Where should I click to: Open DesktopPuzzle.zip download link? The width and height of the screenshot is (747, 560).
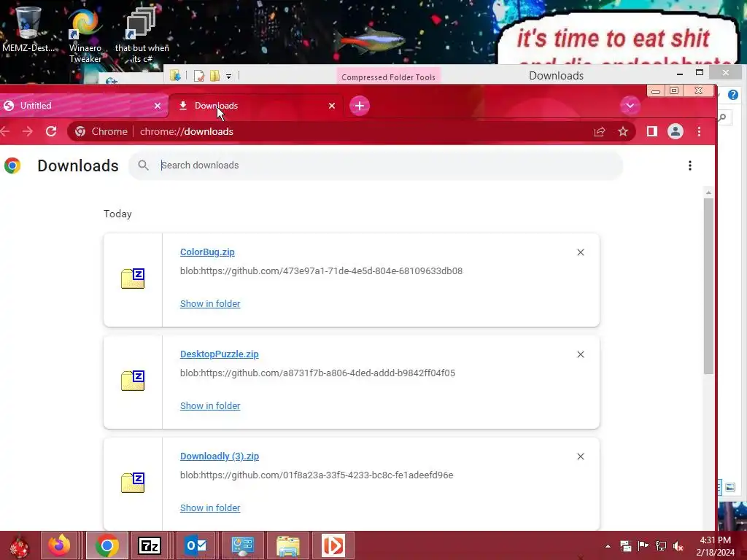(219, 354)
